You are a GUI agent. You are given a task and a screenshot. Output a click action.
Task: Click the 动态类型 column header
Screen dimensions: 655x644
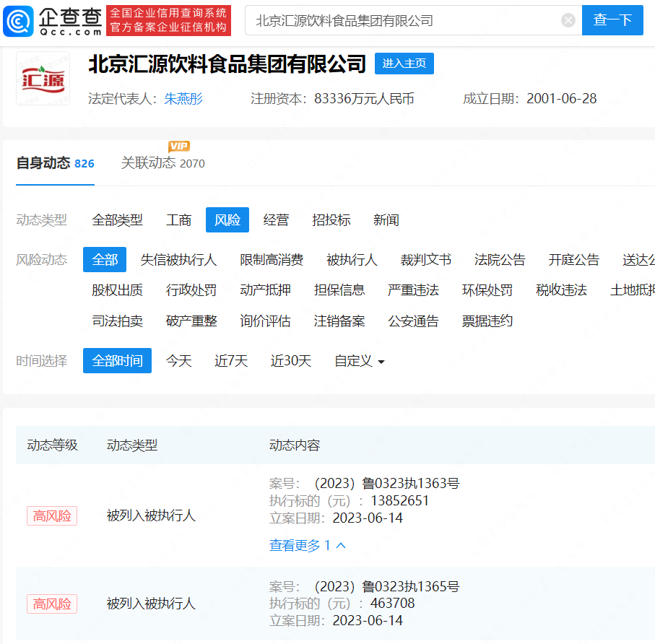pyautogui.click(x=132, y=445)
